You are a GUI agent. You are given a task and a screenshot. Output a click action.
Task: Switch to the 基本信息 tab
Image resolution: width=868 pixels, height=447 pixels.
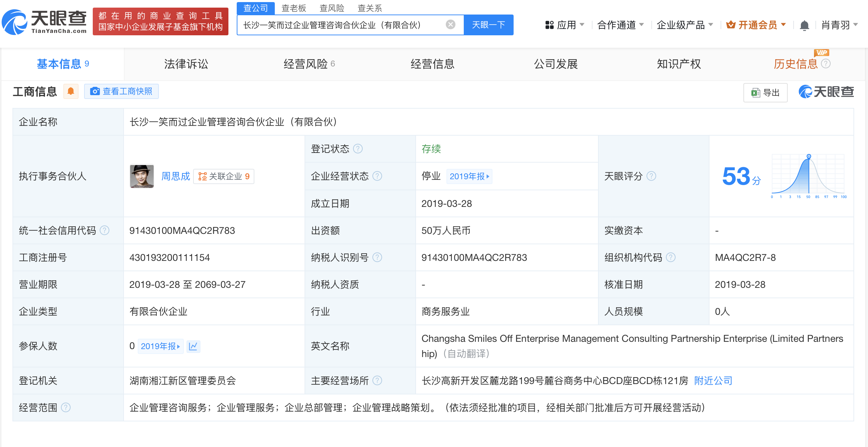coord(63,64)
